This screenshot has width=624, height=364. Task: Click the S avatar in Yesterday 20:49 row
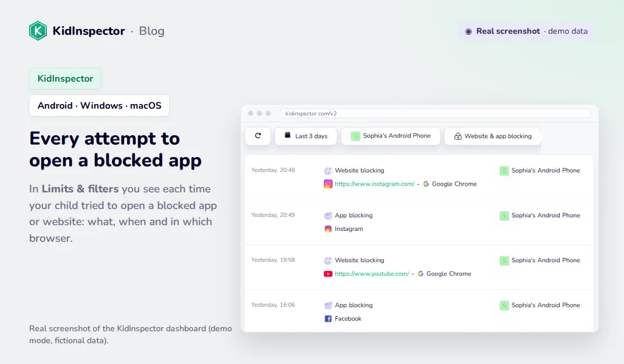(x=504, y=215)
